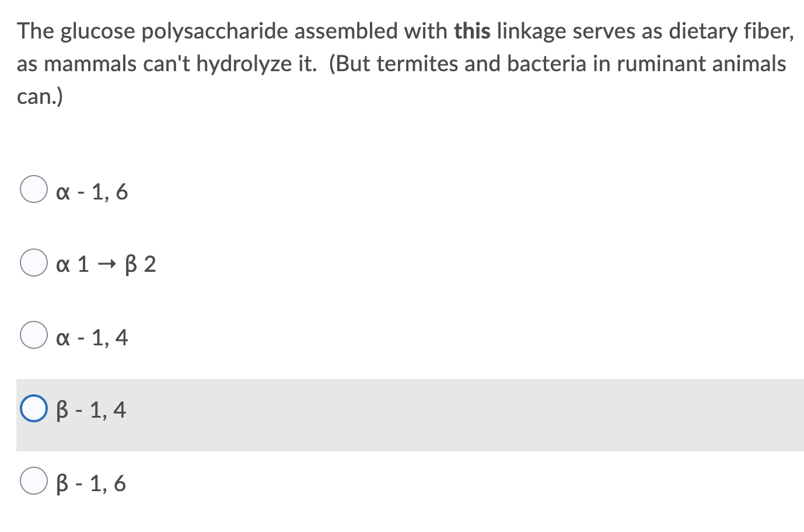Screen dimensions: 804x532
Task: Click the currently selected blue radio button
Action: [34, 408]
